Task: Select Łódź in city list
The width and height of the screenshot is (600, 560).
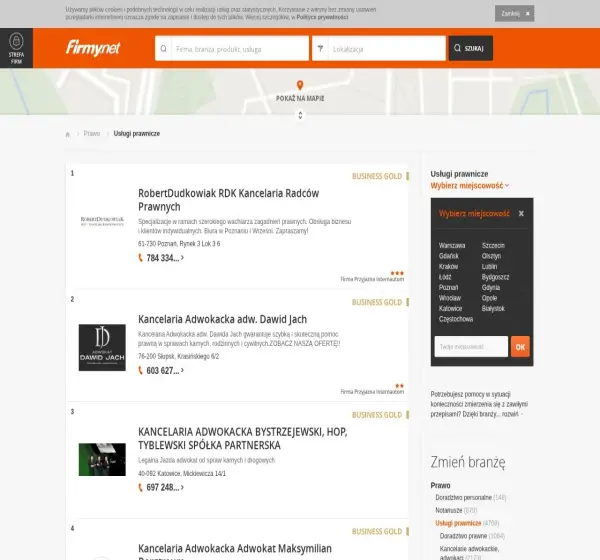Action: point(445,277)
